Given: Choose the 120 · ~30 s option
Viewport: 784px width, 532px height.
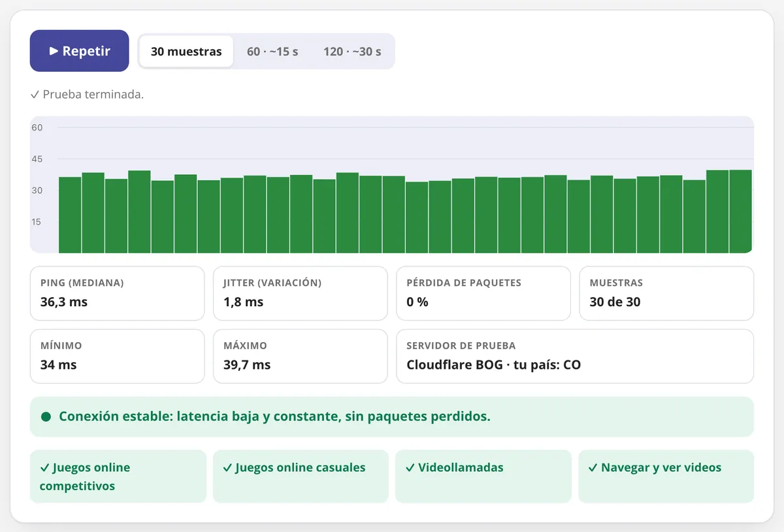Looking at the screenshot, I should (x=352, y=52).
